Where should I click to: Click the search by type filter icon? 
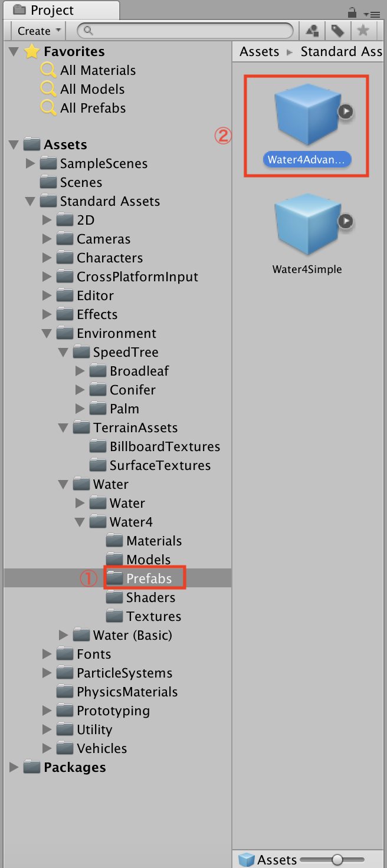click(313, 31)
